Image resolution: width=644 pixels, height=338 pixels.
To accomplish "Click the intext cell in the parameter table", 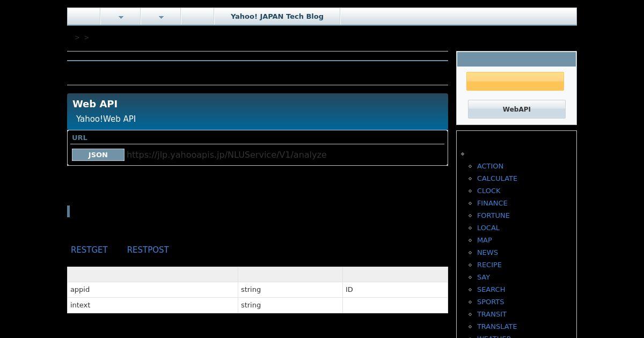I will tap(152, 305).
